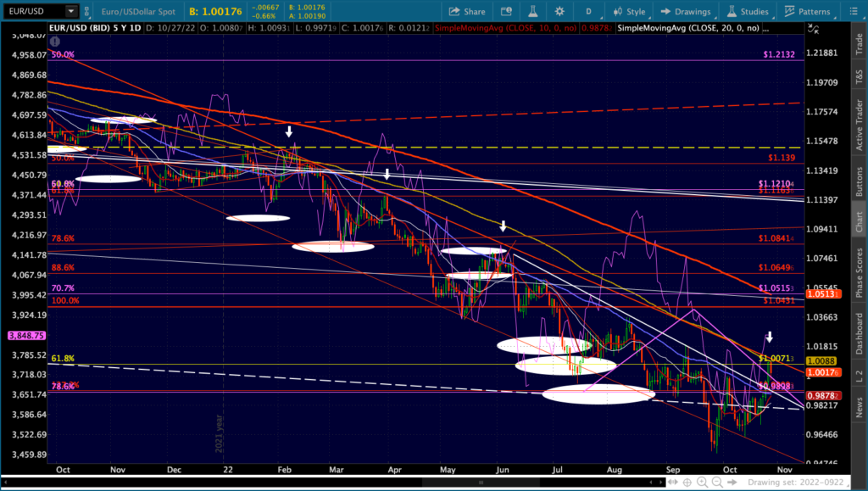This screenshot has width=868, height=491.
Task: Click the symbol link chain icon
Action: click(x=87, y=11)
